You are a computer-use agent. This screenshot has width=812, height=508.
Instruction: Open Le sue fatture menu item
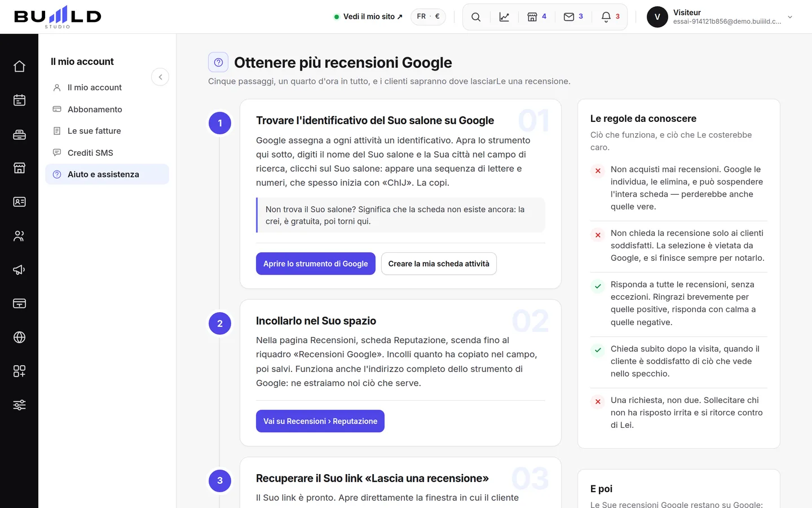(x=107, y=131)
